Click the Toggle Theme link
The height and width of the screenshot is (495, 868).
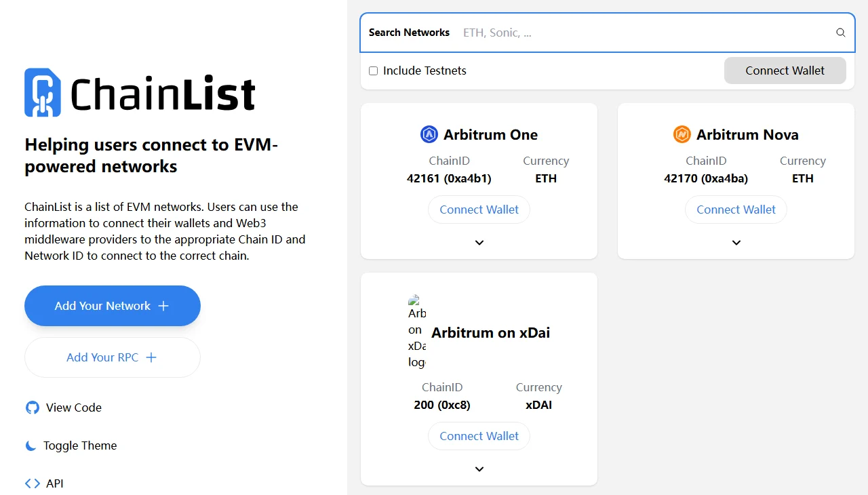click(x=71, y=446)
